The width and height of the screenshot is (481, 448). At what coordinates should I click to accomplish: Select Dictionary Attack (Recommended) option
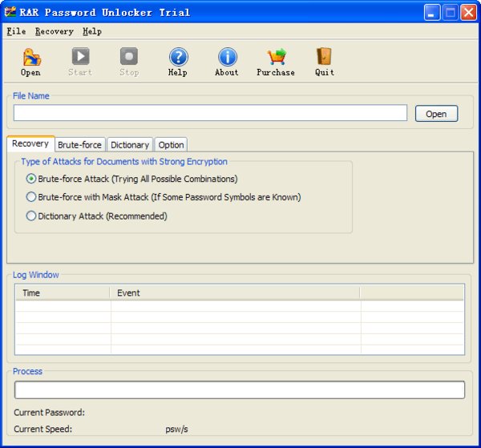tap(32, 216)
